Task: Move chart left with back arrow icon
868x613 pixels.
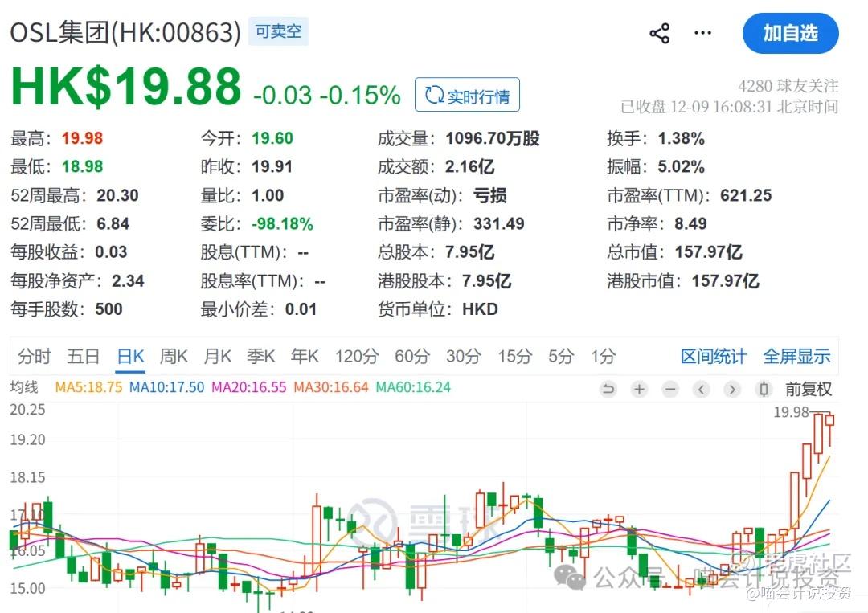Action: pos(702,390)
